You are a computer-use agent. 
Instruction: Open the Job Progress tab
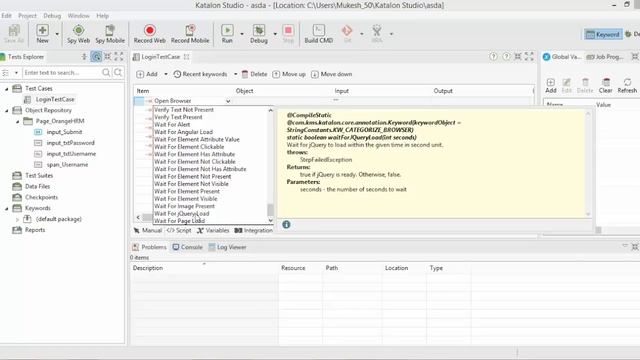605,57
